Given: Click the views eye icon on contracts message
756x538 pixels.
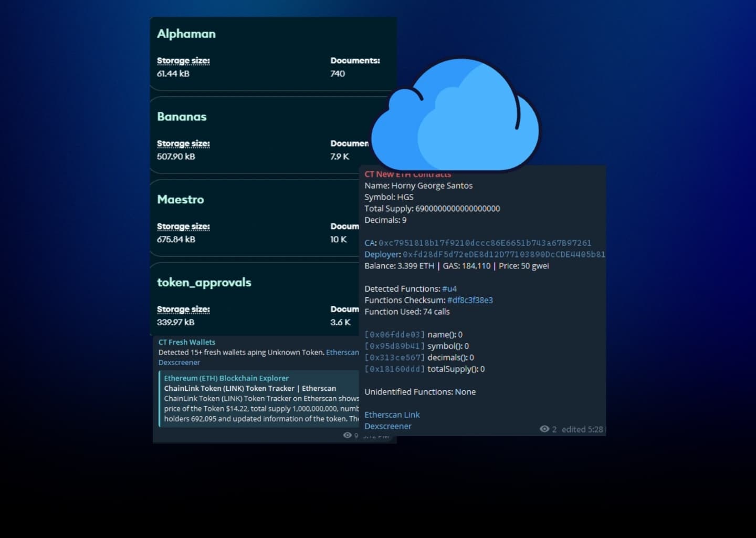Looking at the screenshot, I should (544, 429).
